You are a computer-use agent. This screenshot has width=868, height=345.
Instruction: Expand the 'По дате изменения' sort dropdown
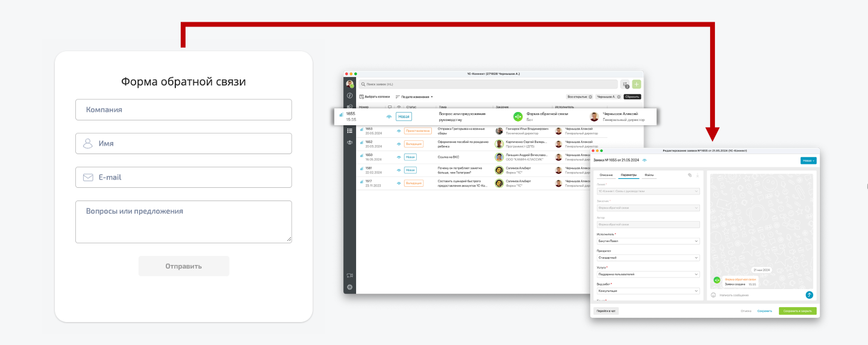pyautogui.click(x=414, y=97)
